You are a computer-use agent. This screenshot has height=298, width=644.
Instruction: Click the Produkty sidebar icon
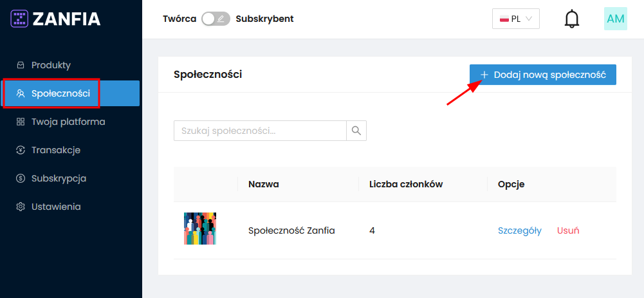click(x=21, y=65)
